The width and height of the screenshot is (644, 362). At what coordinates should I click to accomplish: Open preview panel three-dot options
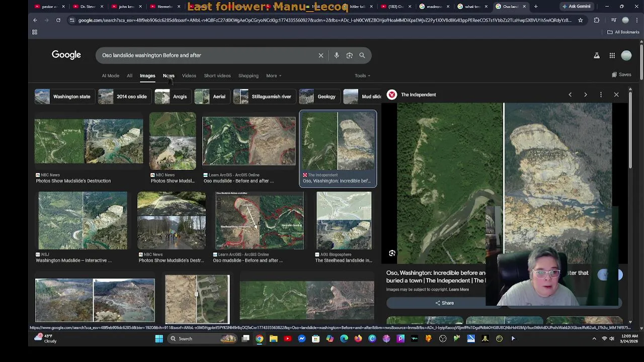click(601, 95)
